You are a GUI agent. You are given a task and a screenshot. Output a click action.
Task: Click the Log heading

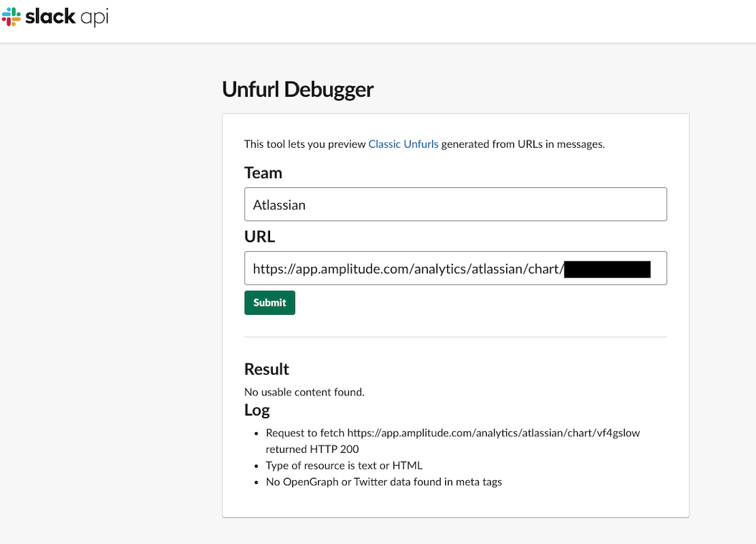coord(256,410)
